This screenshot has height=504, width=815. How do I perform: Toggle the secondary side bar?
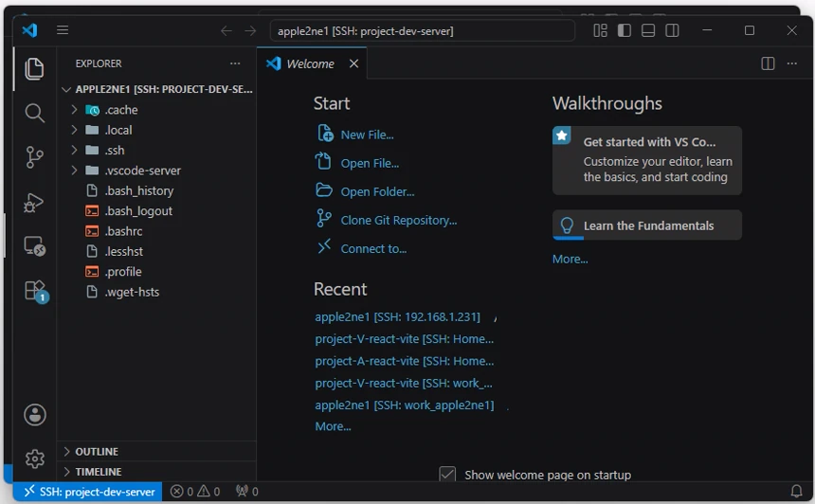coord(672,30)
